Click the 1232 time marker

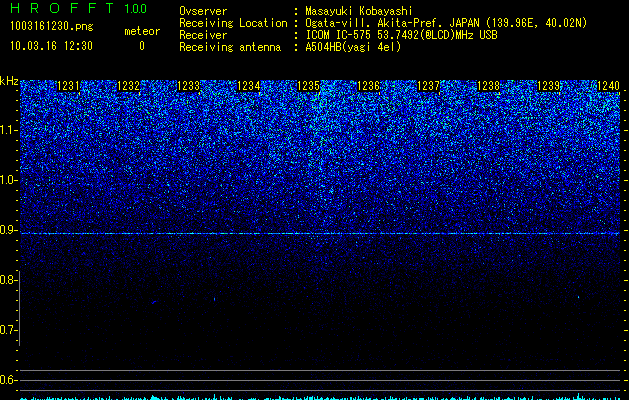point(129,86)
